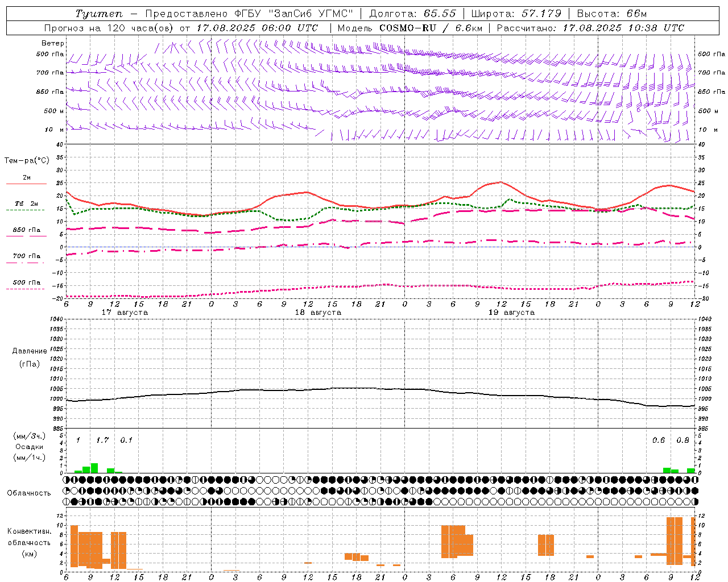Click the "500 гПа" temperature legend entry
The image size is (728, 582).
pos(27,282)
